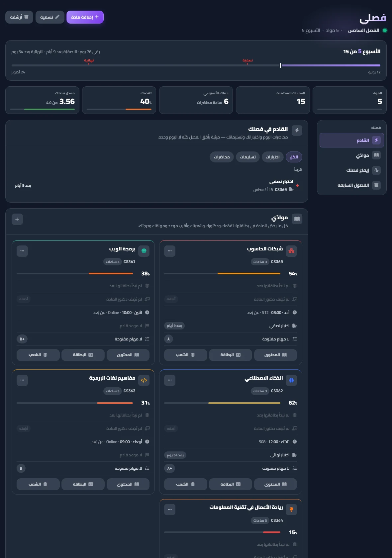Screen dimensions: 392x558
Task: Click the brain icon of الذكاء الاصطناعي card
Action: pyautogui.click(x=291, y=380)
